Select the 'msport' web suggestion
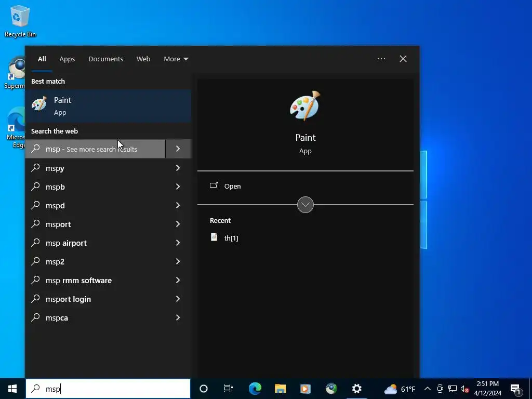This screenshot has height=399, width=532. click(96, 224)
